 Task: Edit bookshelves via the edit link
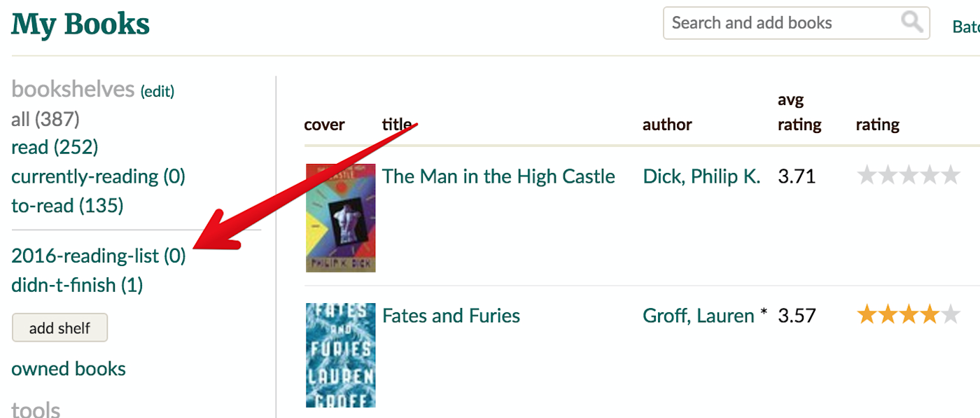tap(157, 91)
